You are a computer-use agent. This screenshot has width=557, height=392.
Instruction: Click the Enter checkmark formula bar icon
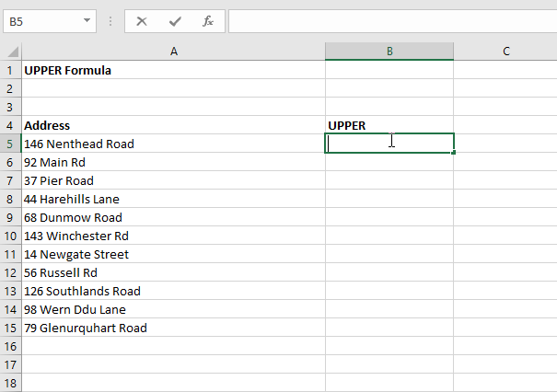coord(175,20)
